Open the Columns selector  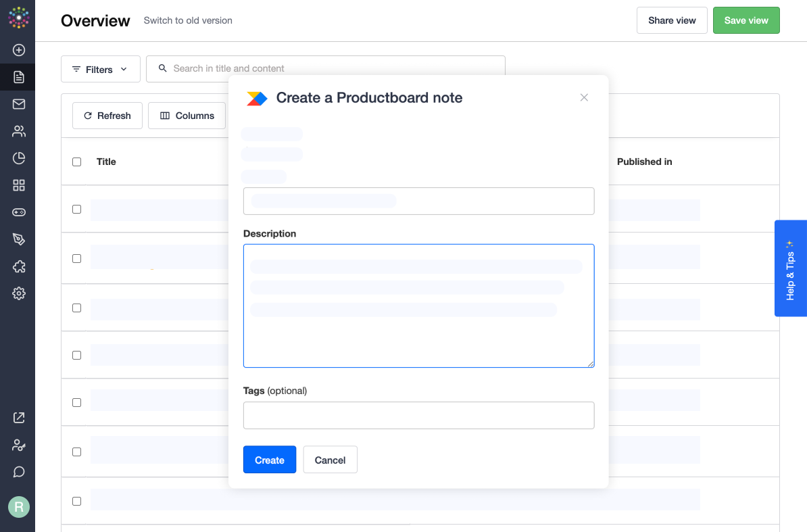coord(187,116)
